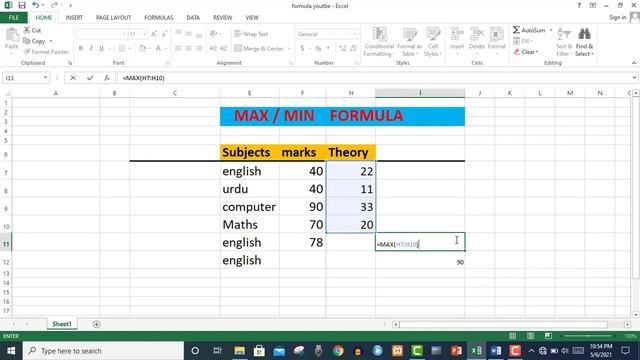This screenshot has height=360, width=640.
Task: Toggle Underline formatting button
Action: 101,48
